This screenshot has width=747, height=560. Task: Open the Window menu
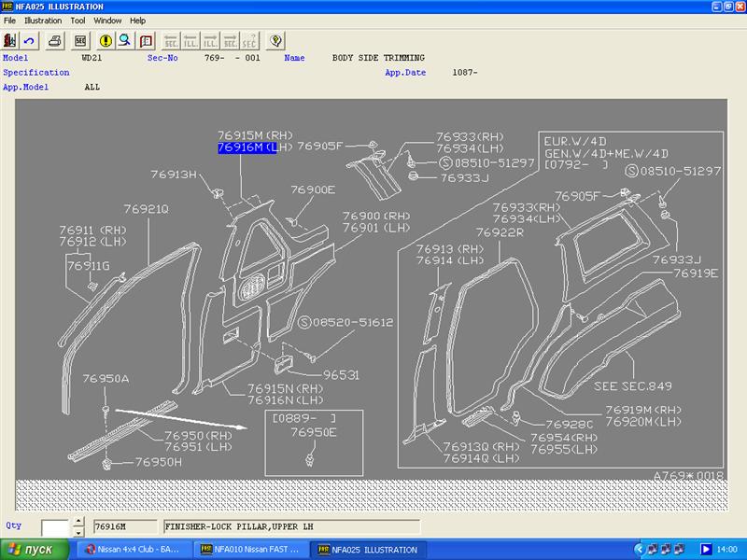pos(107,21)
